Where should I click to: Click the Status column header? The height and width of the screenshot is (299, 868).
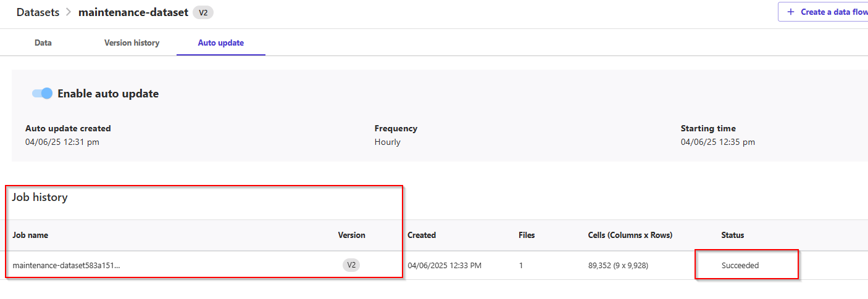[733, 235]
